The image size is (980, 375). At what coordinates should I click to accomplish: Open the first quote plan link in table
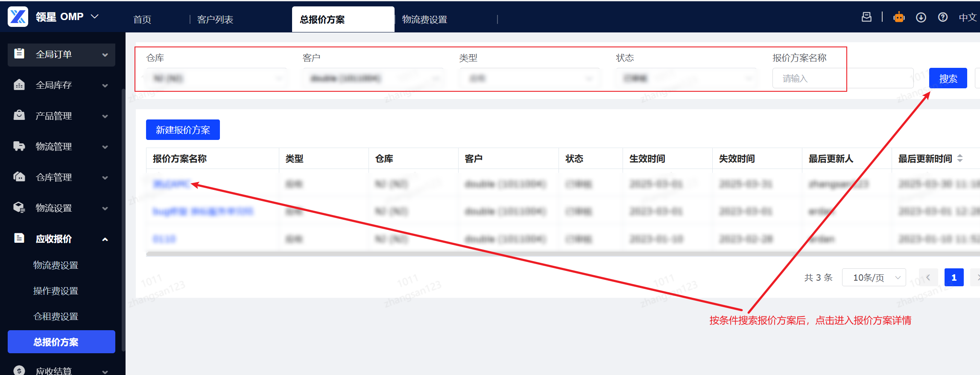[171, 184]
